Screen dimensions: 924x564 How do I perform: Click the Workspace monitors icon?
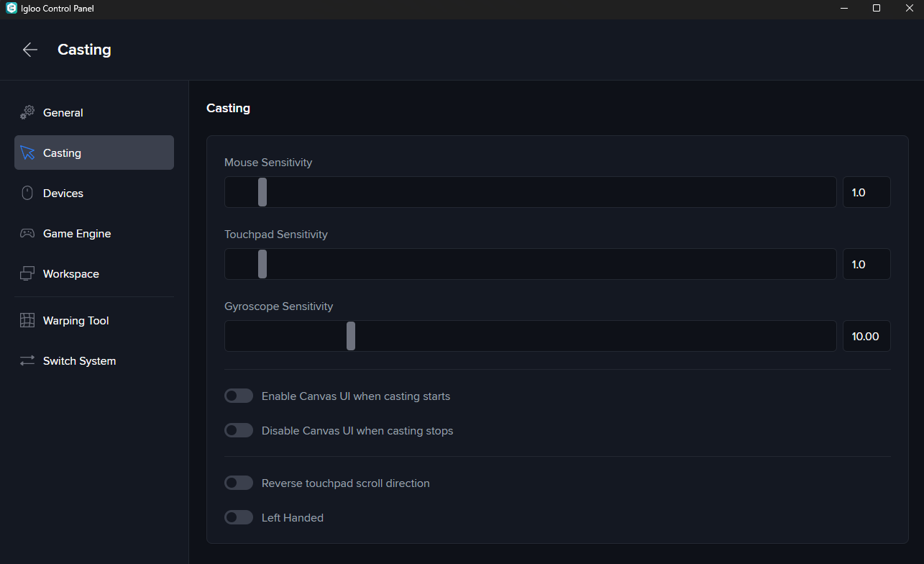pyautogui.click(x=27, y=273)
